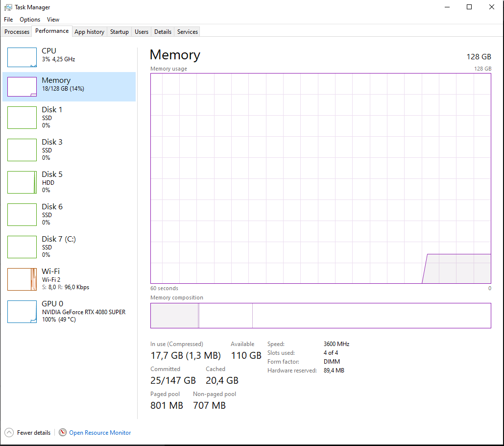This screenshot has width=504, height=446.
Task: Click the Memory composition bar
Action: 320,316
